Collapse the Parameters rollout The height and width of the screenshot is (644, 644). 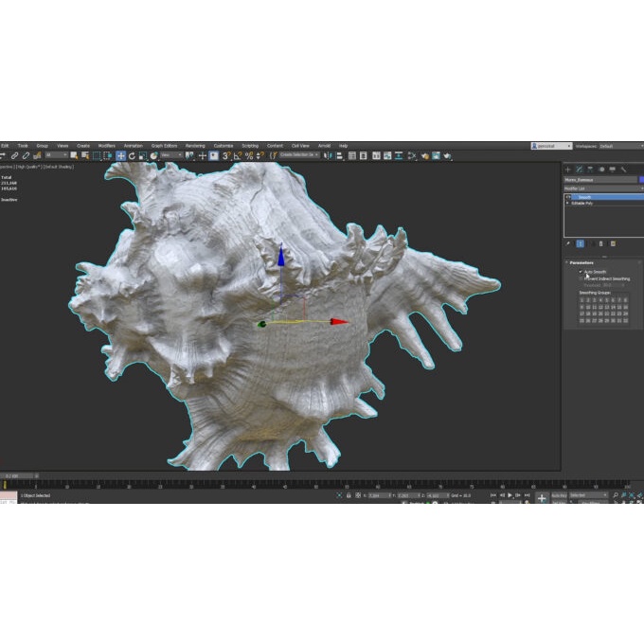tap(581, 262)
